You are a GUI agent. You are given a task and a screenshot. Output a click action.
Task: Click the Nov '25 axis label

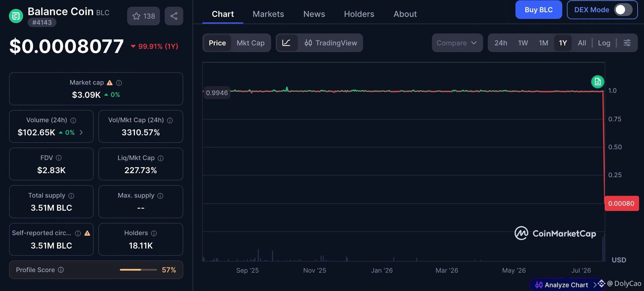[314, 270]
